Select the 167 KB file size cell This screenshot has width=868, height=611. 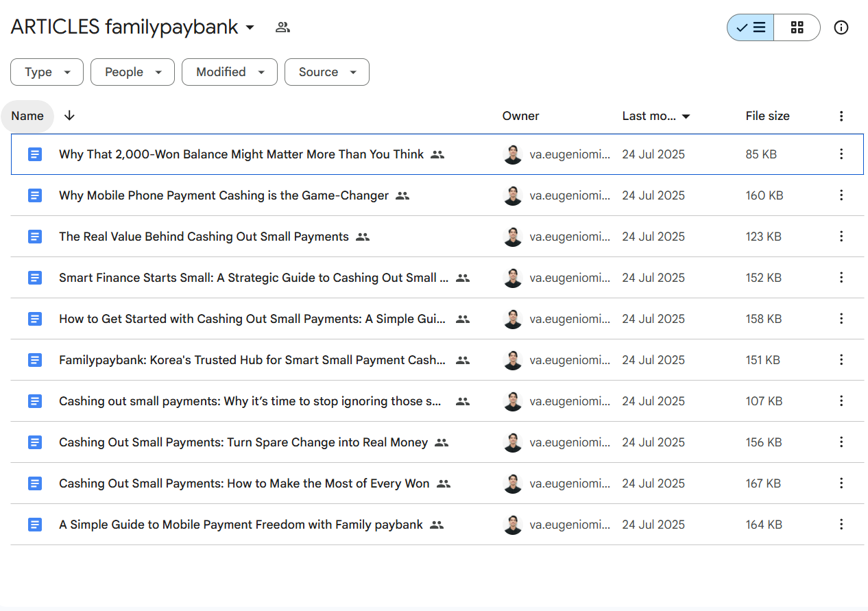pyautogui.click(x=763, y=483)
